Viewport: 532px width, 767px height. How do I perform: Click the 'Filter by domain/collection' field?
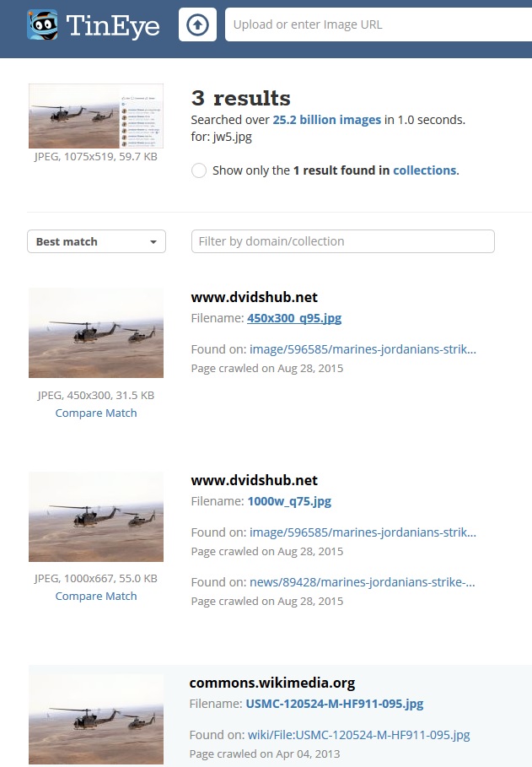(343, 241)
